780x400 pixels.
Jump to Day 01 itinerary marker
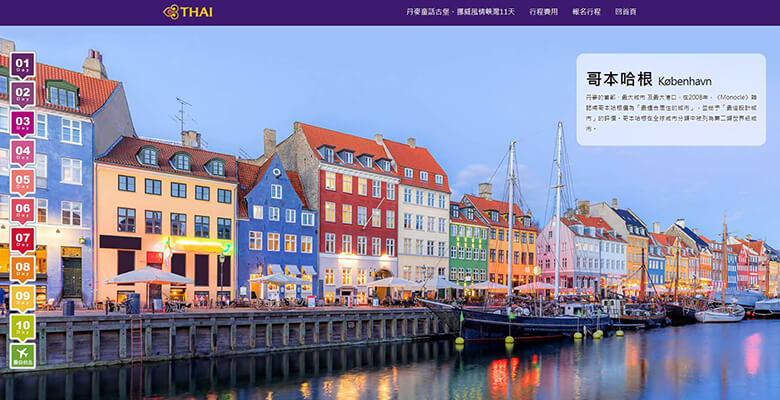click(x=22, y=66)
